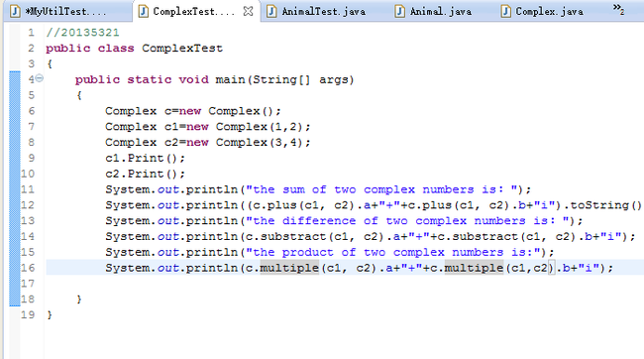Click the second highlighted 'multiple' on line 16

[474, 268]
